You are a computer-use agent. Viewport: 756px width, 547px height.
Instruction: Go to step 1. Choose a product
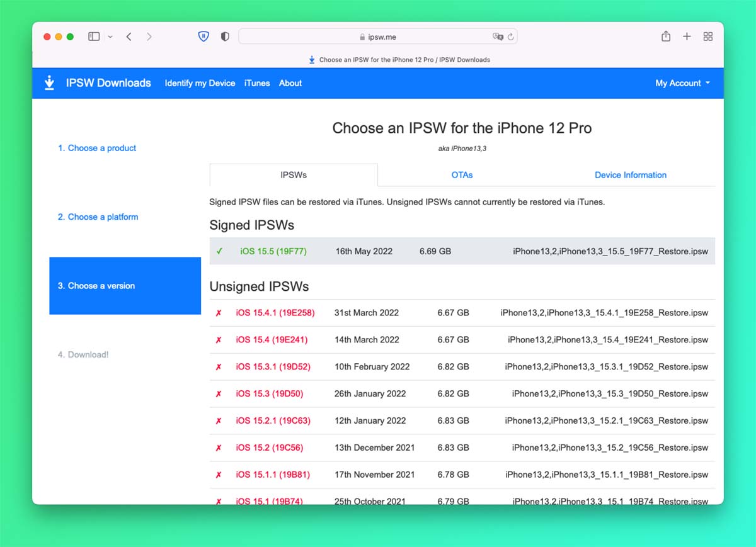pos(97,148)
